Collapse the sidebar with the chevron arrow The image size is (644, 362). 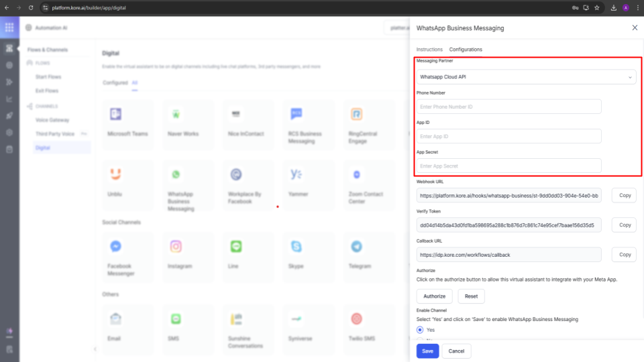[x=95, y=349]
